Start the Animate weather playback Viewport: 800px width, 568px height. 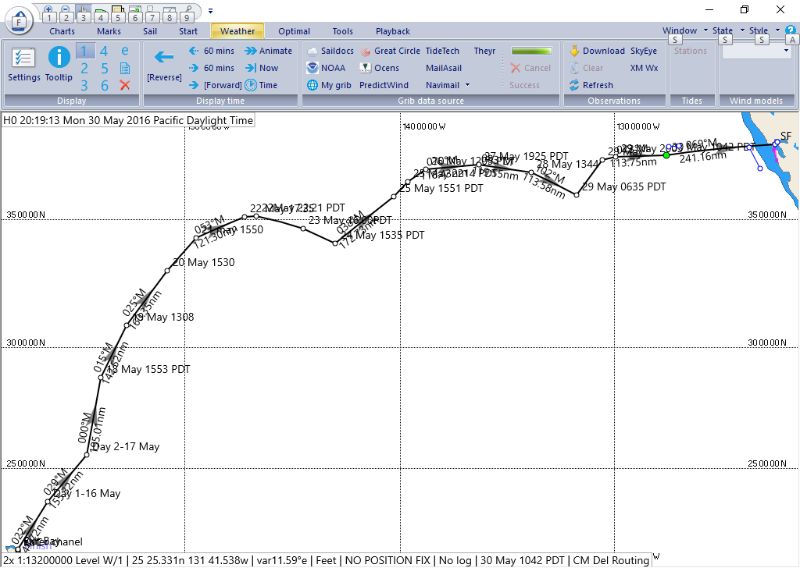(268, 51)
